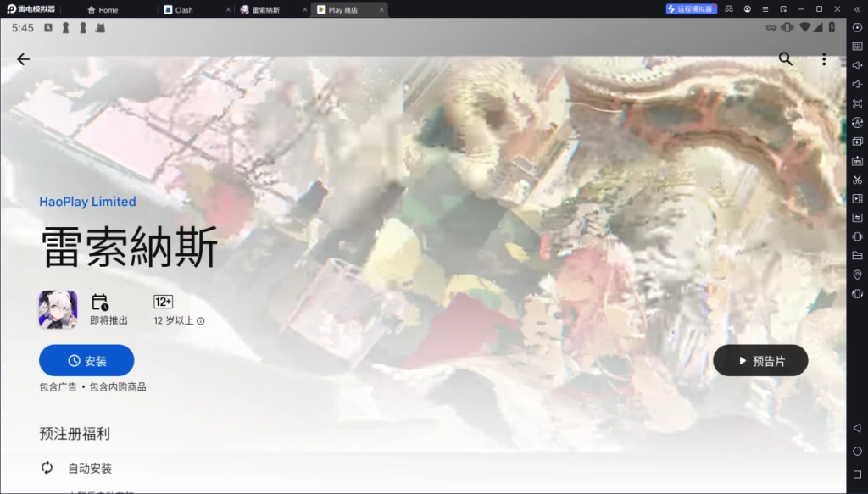Click the blue 安装 install button
Viewport: 868px width, 494px height.
click(x=86, y=361)
